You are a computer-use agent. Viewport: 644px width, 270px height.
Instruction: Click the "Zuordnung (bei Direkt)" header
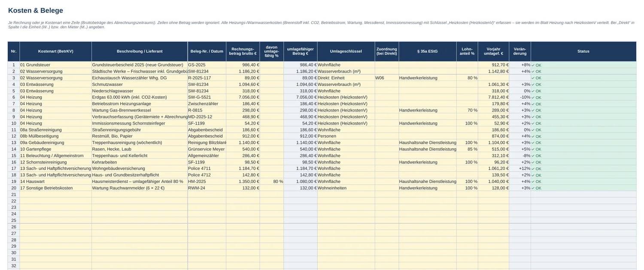pos(387,52)
